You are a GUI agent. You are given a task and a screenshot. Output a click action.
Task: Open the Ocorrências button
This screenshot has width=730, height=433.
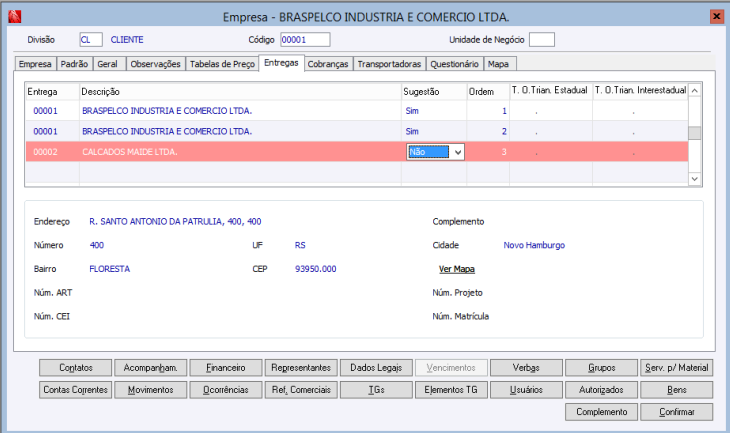pos(226,390)
